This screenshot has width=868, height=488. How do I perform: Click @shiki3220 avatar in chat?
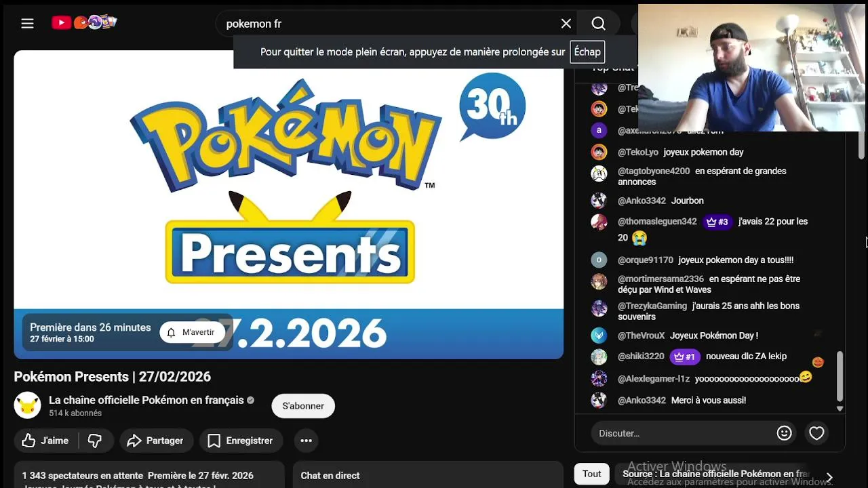599,357
